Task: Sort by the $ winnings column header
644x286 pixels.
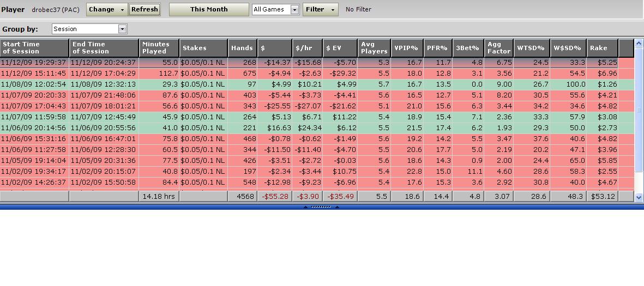Action: tap(275, 48)
